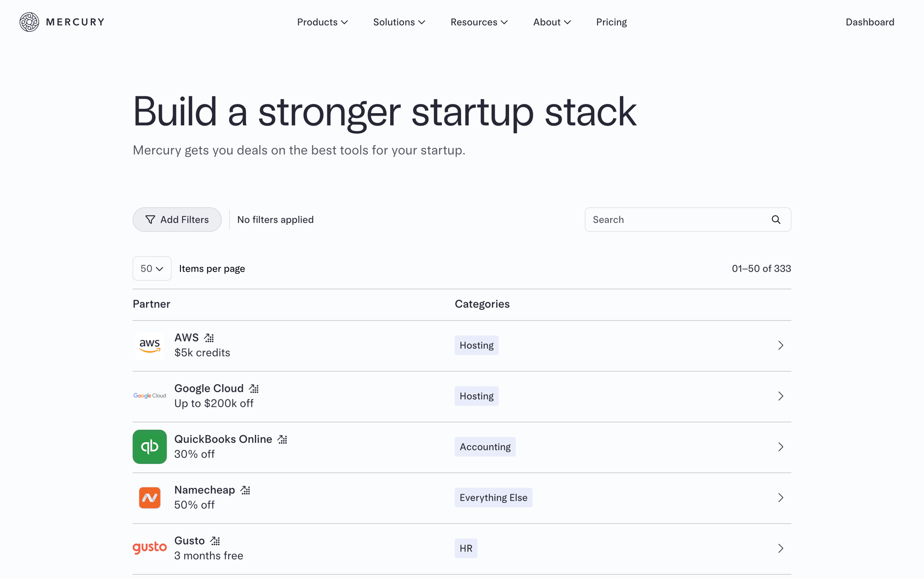This screenshot has height=578, width=924.
Task: Click the QuickBooks Online green logo
Action: [x=150, y=447]
